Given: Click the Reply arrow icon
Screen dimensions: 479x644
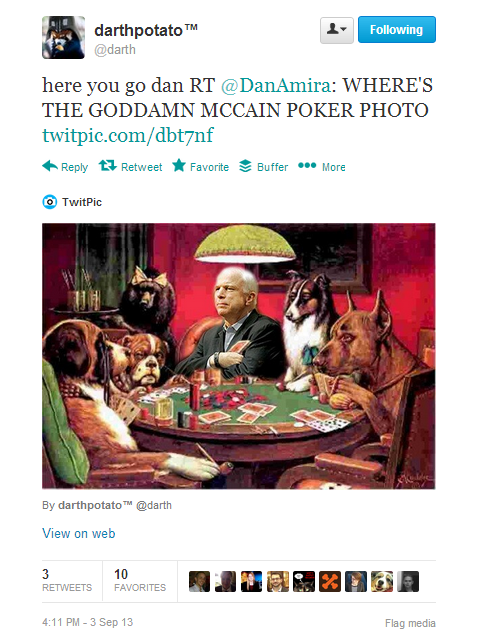Looking at the screenshot, I should (50, 166).
